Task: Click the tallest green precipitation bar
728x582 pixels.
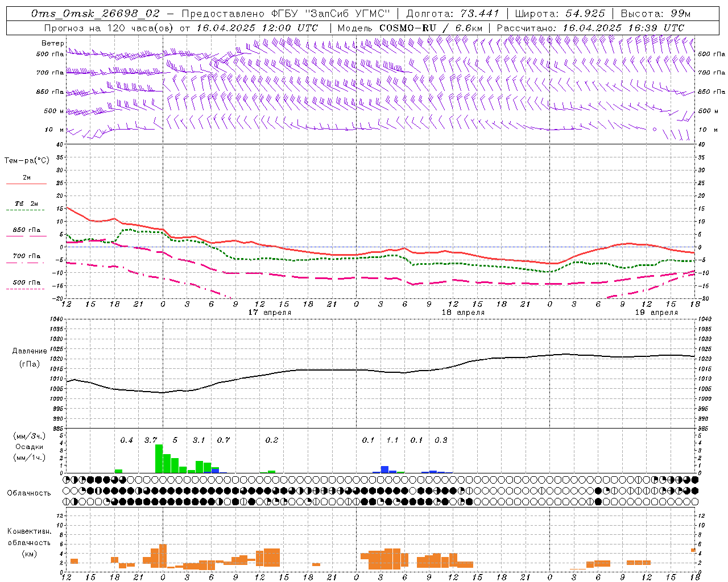Action: 159,458
